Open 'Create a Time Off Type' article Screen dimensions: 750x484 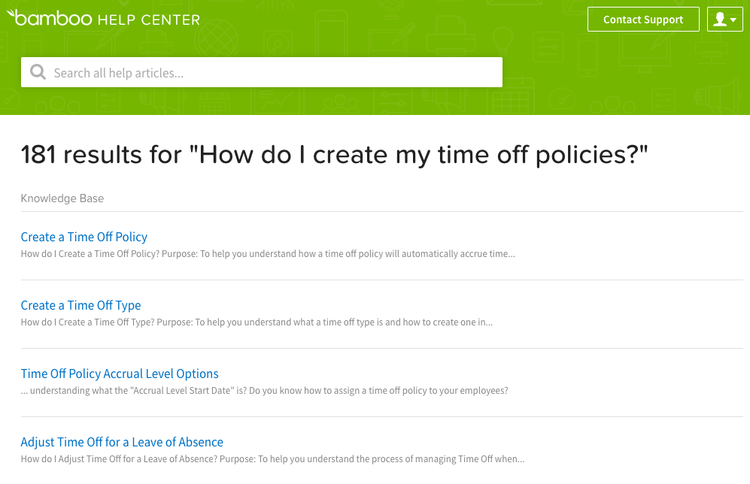[81, 305]
